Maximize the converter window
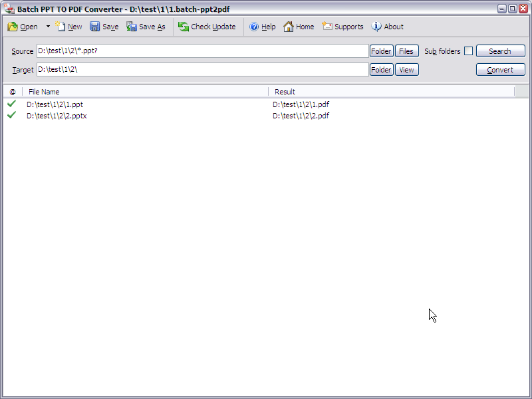This screenshot has height=399, width=532. 512,9
